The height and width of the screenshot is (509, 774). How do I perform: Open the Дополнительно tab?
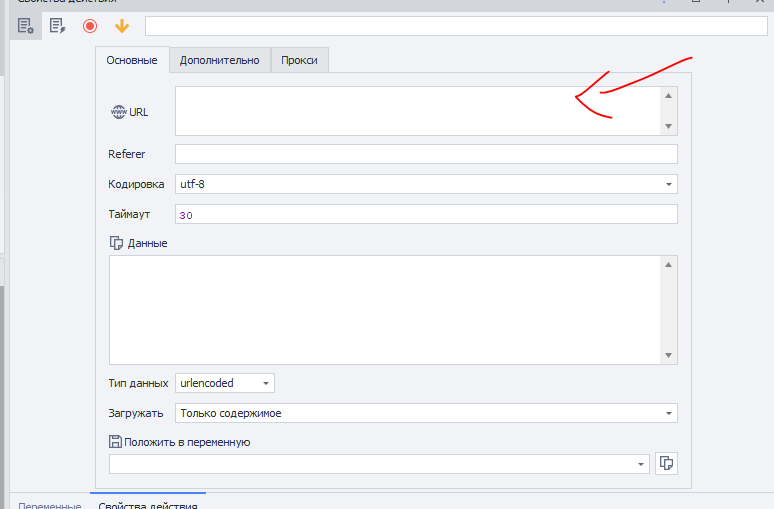coord(220,60)
